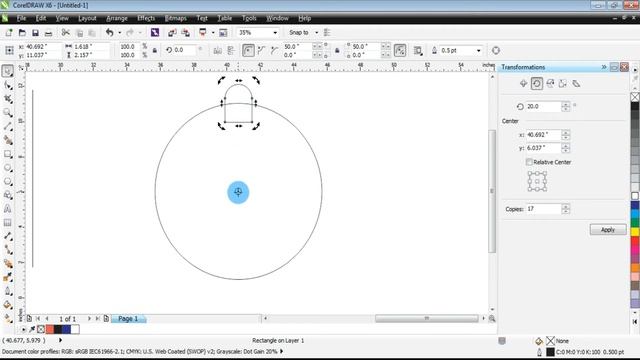Screen dimensions: 640x360
Task: Toggle Edit corners together lock
Action: pyautogui.click(x=337, y=51)
